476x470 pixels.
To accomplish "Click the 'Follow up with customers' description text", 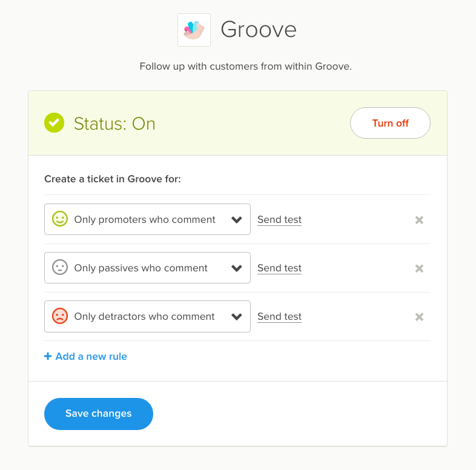I will point(246,66).
